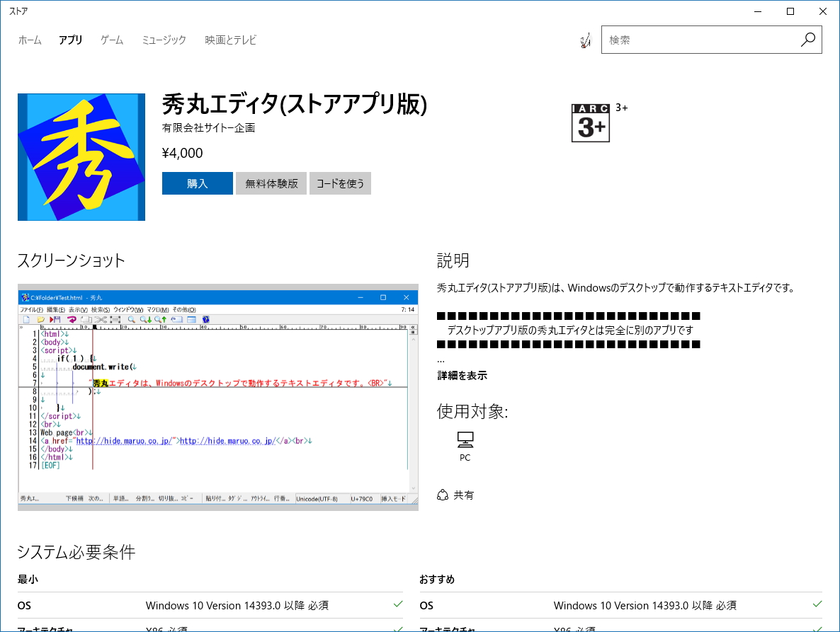This screenshot has width=840, height=632.
Task: Expand description with 詳細を表示
Action: point(462,376)
